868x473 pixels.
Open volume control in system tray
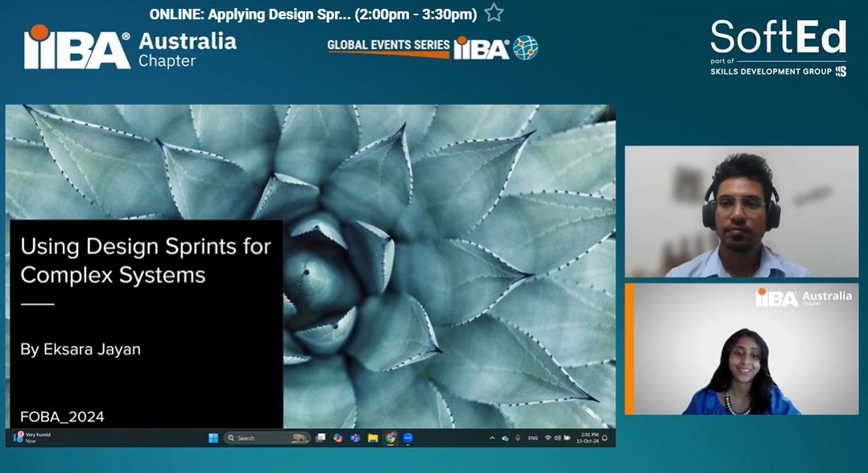coord(557,438)
